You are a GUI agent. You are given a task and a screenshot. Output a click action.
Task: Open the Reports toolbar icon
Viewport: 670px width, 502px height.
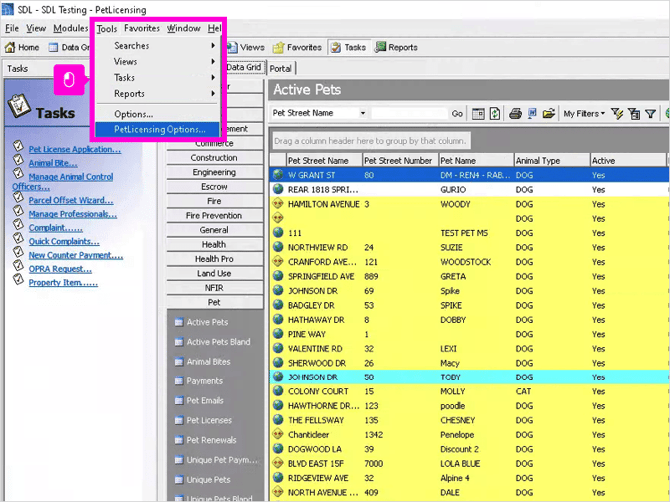point(380,47)
